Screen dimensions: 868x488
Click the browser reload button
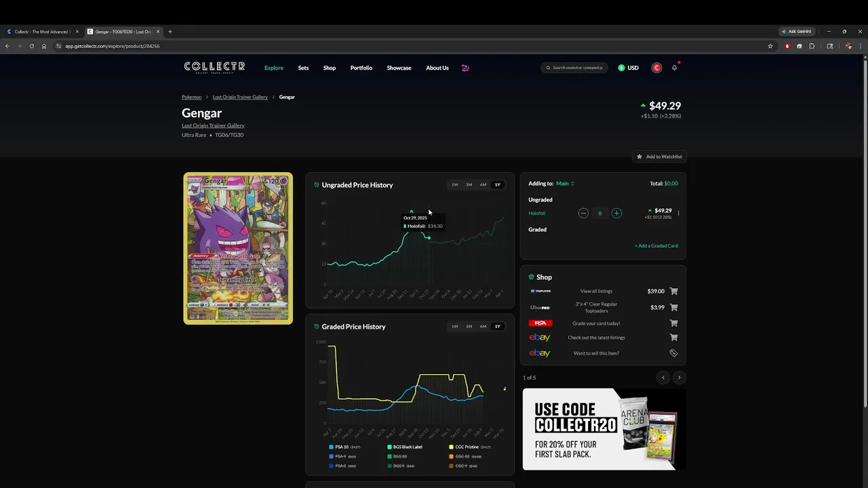click(x=31, y=46)
